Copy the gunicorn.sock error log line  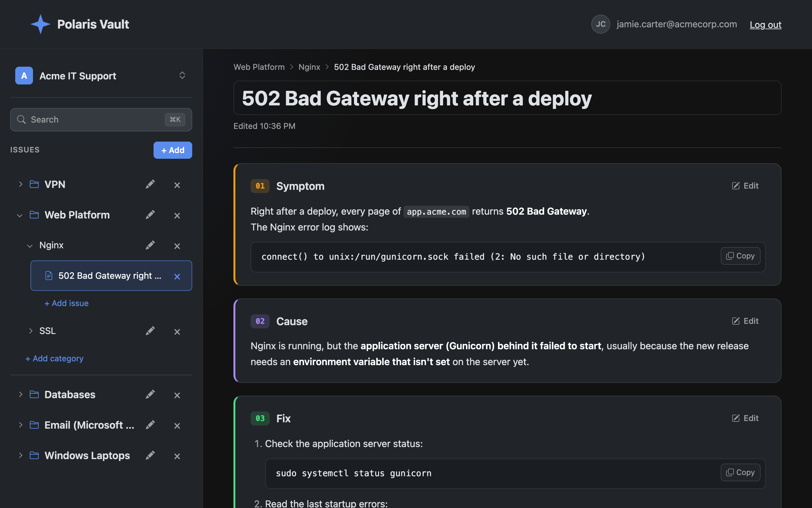[740, 256]
